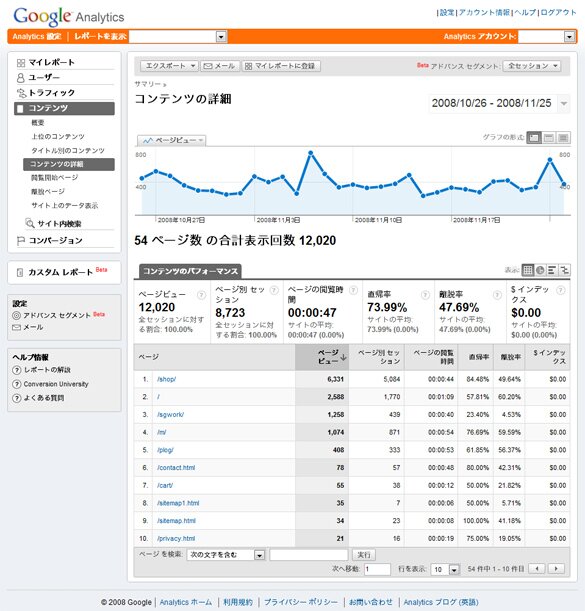Click help icon beside $インデックス metric
This screenshot has height=611, width=585.
pos(560,290)
